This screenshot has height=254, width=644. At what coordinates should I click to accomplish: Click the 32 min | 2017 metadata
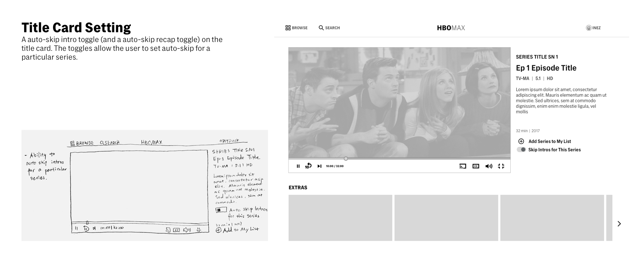coord(528,131)
